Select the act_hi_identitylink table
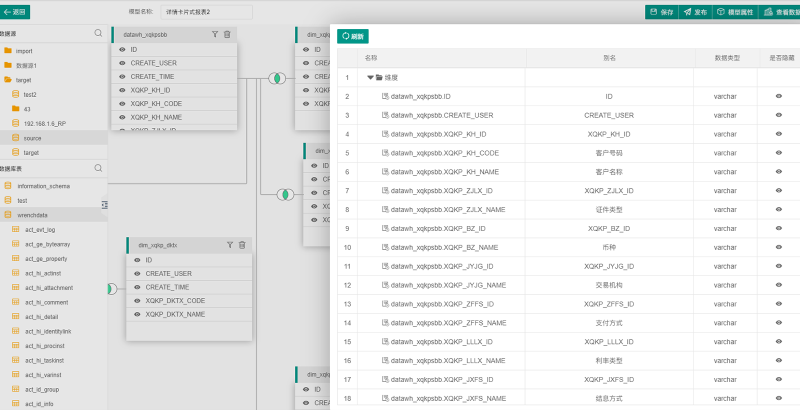800x410 pixels. tap(48, 331)
